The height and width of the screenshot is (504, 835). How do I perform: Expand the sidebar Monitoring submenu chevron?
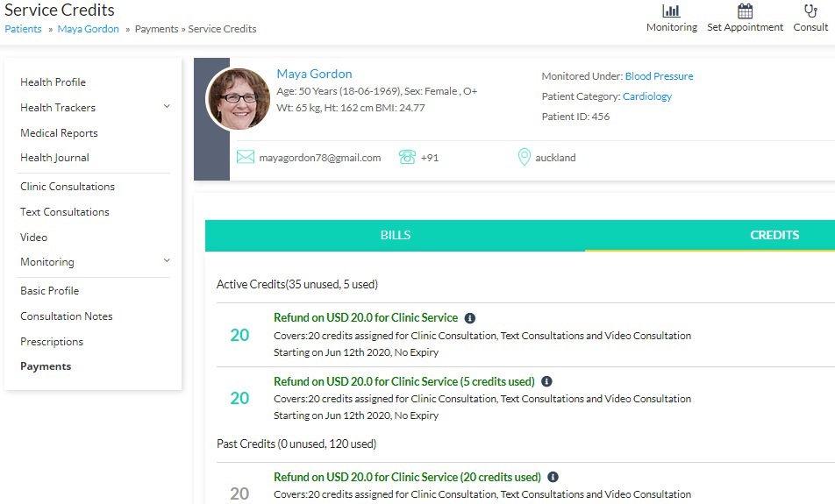coord(167,261)
